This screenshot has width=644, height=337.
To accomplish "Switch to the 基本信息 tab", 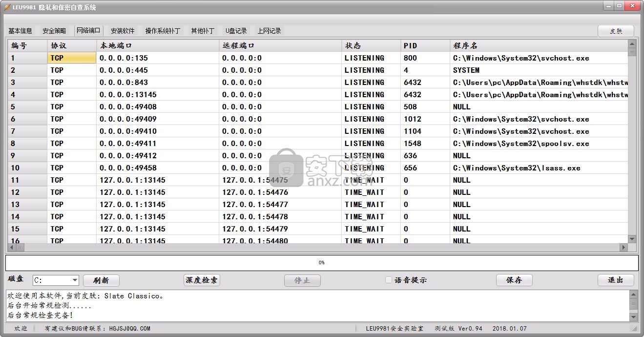I will (20, 30).
